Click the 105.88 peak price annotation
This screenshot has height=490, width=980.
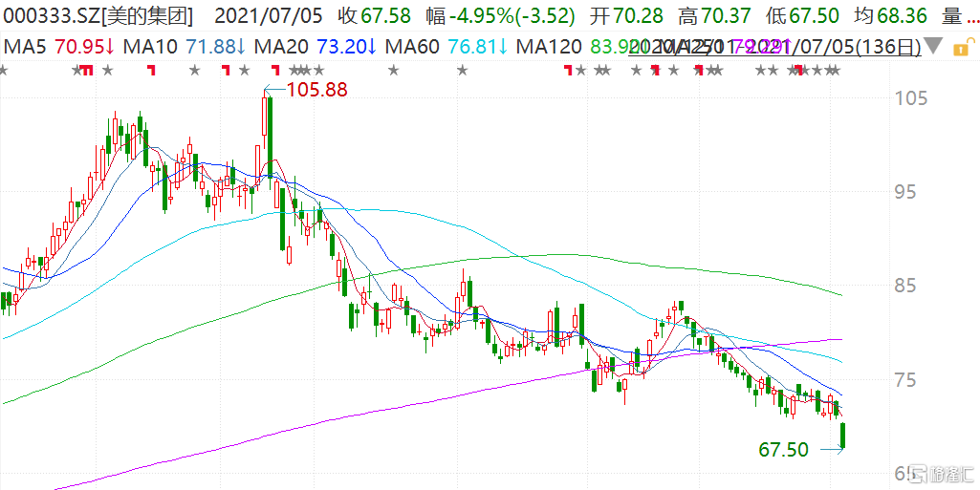316,90
